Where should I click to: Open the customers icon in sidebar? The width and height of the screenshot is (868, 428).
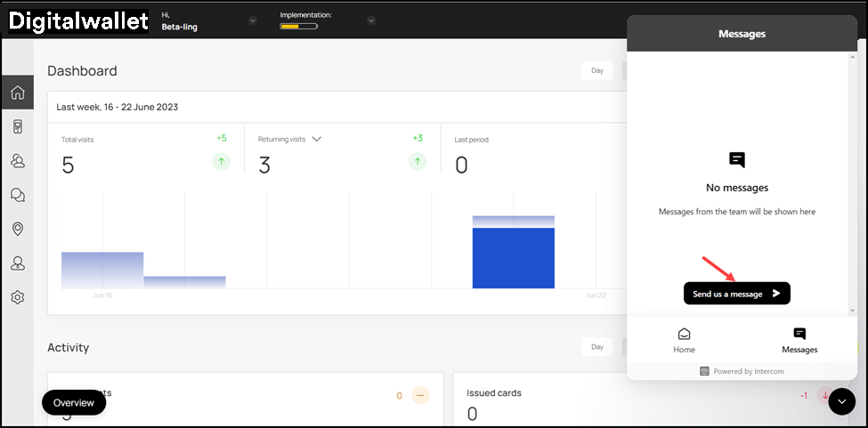[17, 161]
